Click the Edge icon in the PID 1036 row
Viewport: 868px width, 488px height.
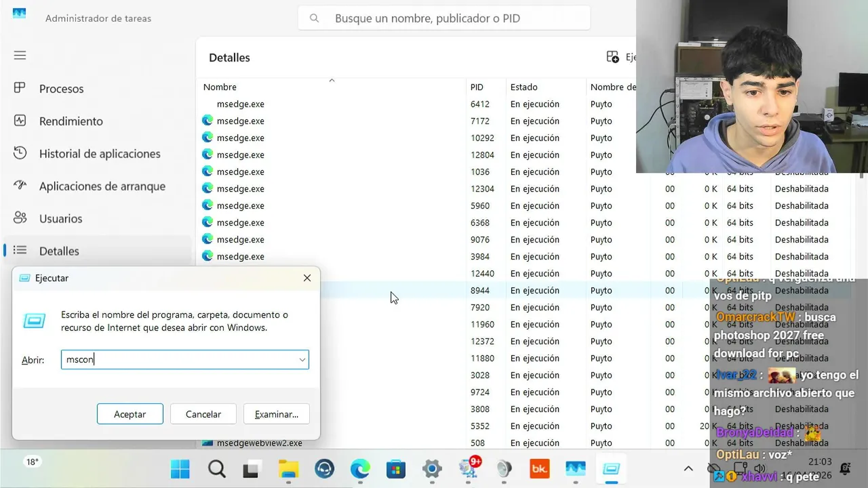(x=208, y=171)
